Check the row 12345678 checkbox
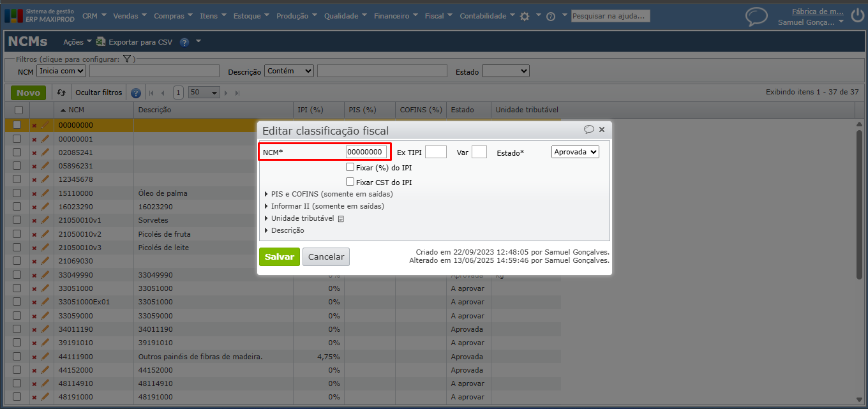 17,179
